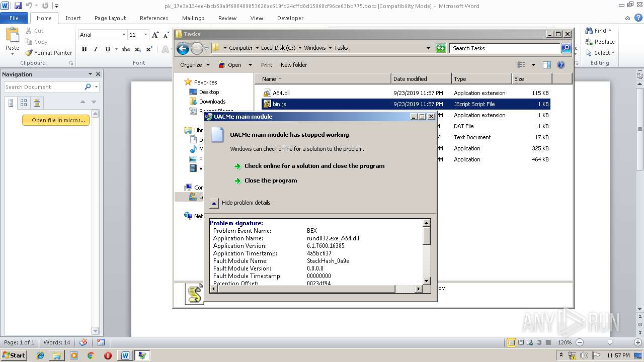Sort by the Type column header
Image resolution: width=644 pixels, height=362 pixels.
click(481, 79)
